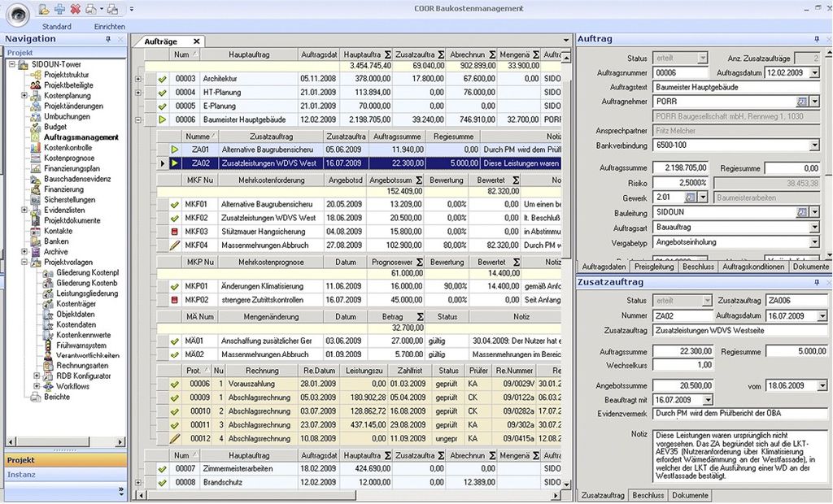Open the Auftragskonditionen tab
Viewport: 833px width, 504px height.
tap(753, 267)
